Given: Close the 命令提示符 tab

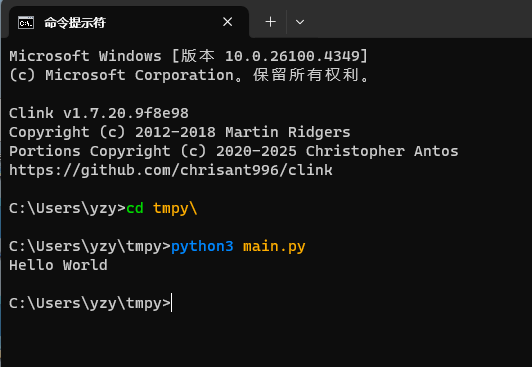Looking at the screenshot, I should 228,22.
